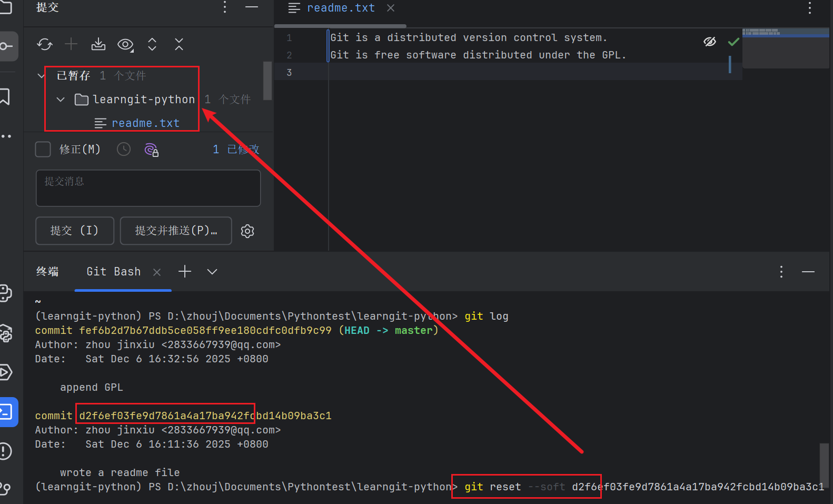Click line number 3 in gutter
The width and height of the screenshot is (833, 504).
click(x=289, y=72)
